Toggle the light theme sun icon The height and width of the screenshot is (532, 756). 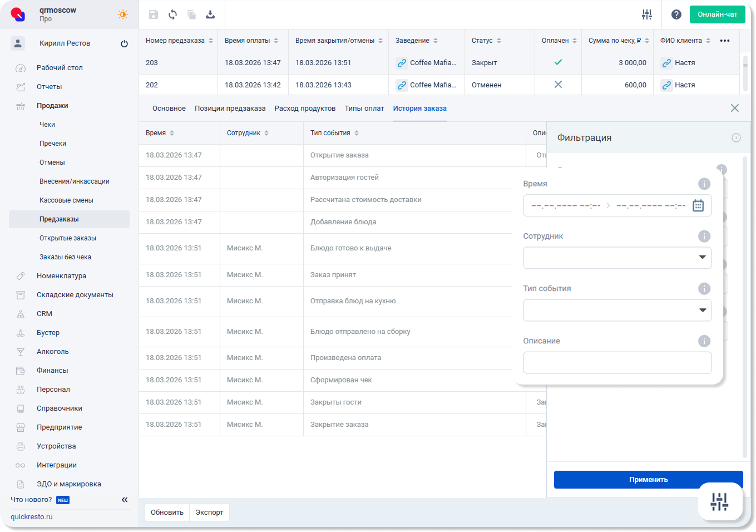click(123, 14)
